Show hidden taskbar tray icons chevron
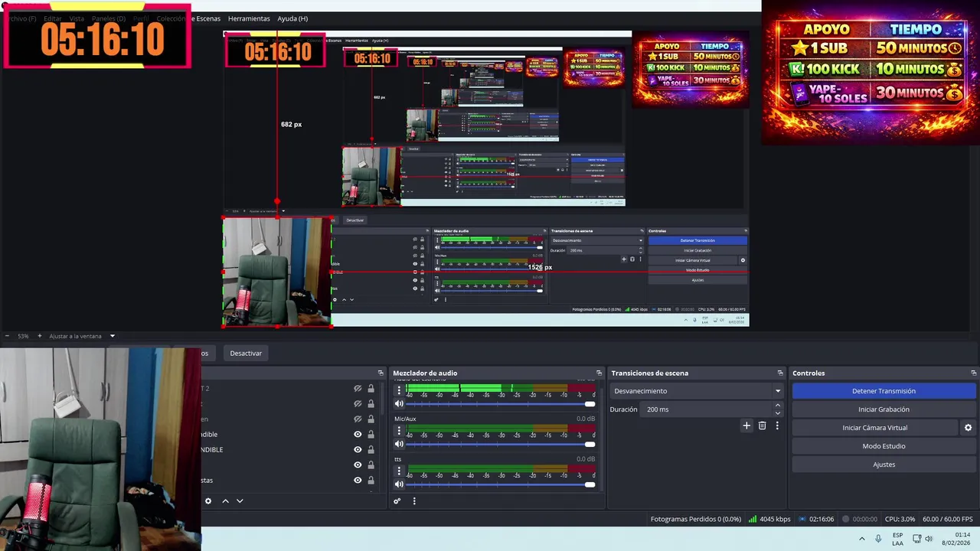 861,539
